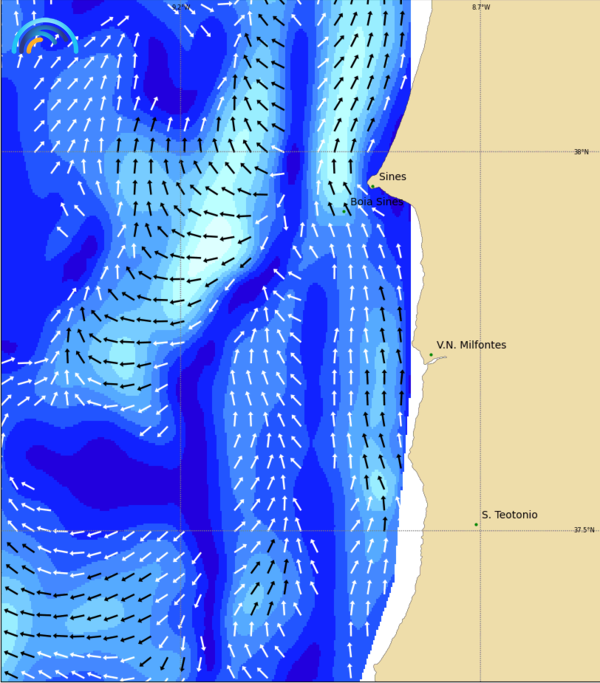The width and height of the screenshot is (600, 683).
Task: Click the river inlet at V.N. Milfontes coast
Action: [432, 362]
